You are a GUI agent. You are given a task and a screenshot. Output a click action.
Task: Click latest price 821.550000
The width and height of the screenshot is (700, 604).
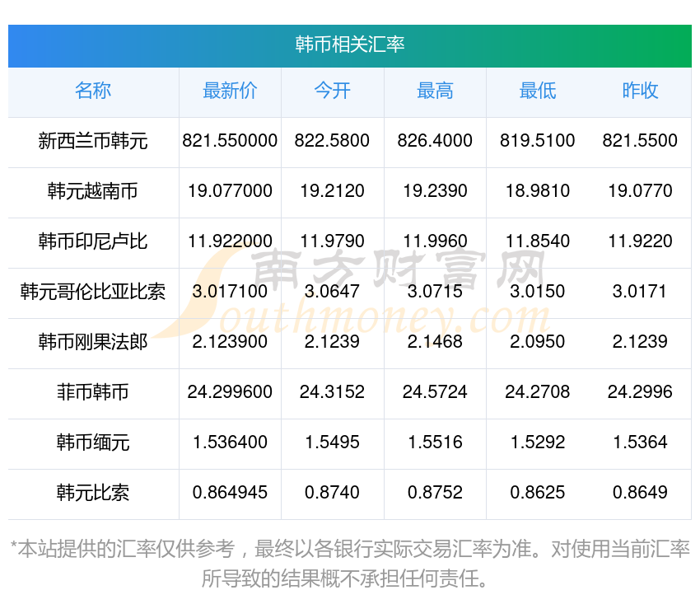230,141
